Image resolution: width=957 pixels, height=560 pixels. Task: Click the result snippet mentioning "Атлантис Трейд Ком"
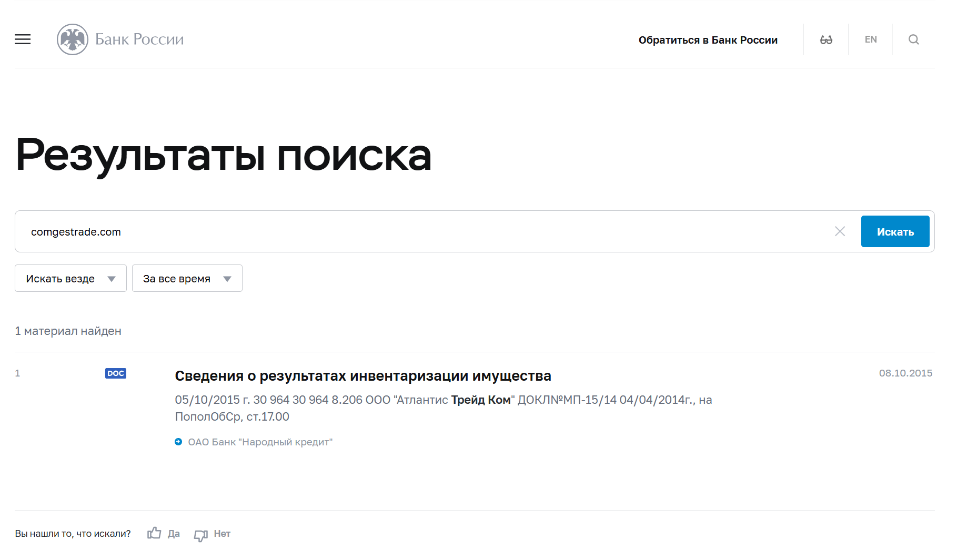pyautogui.click(x=443, y=408)
